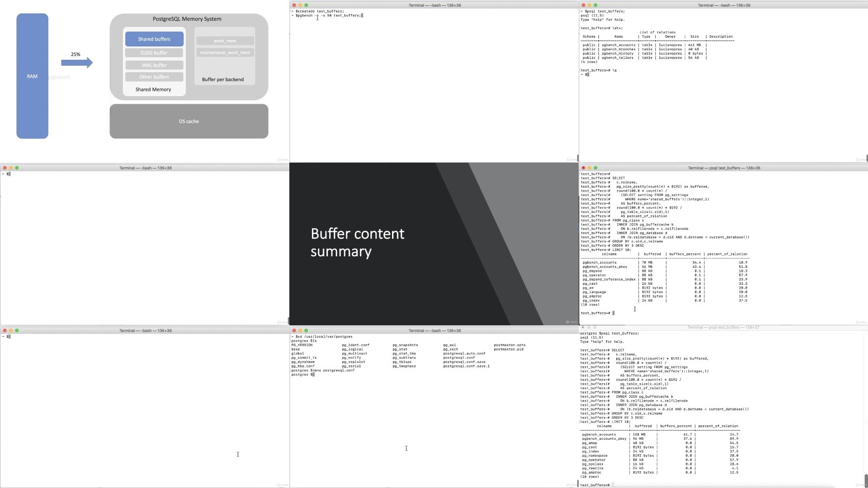Viewport: 868px width, 488px height.
Task: Click the work_mem box
Action: pyautogui.click(x=225, y=41)
